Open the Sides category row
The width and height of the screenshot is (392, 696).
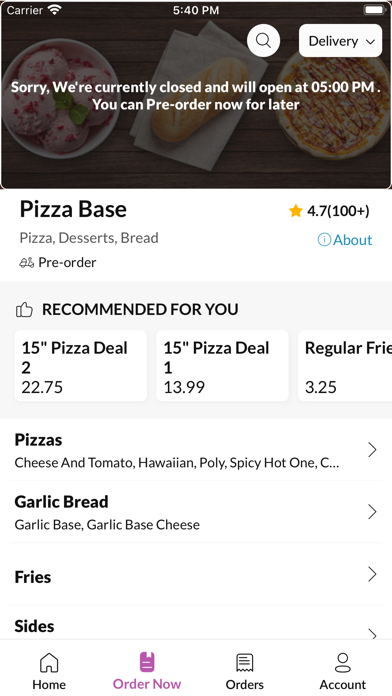pos(196,626)
